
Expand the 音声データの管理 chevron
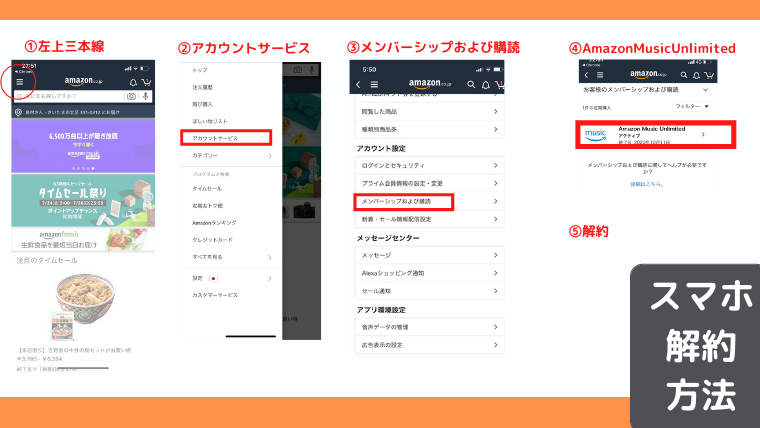pos(495,327)
